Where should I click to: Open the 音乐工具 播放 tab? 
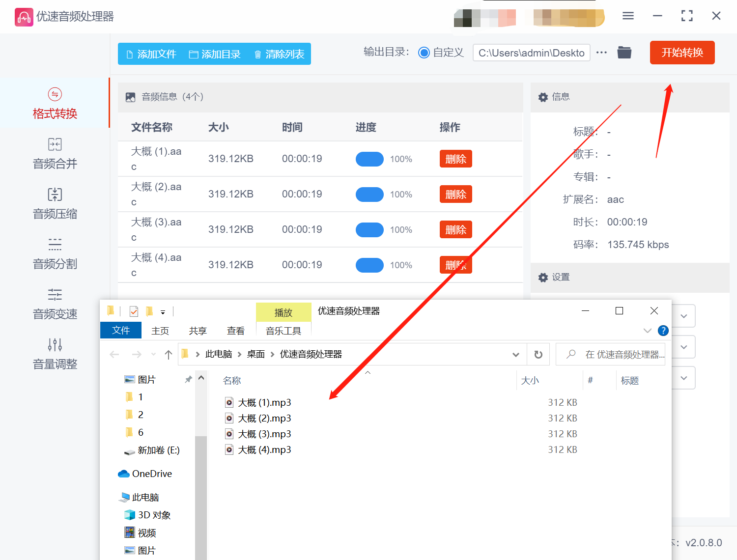coord(283,312)
